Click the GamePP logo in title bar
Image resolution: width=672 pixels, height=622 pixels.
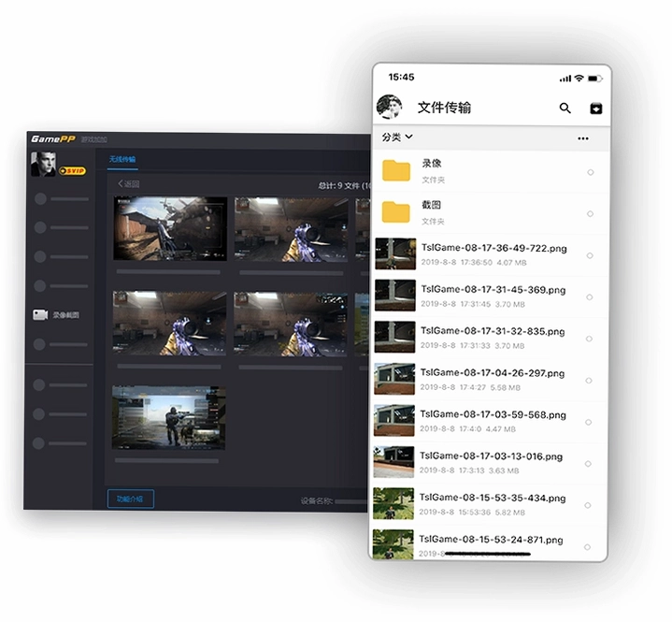pyautogui.click(x=53, y=139)
